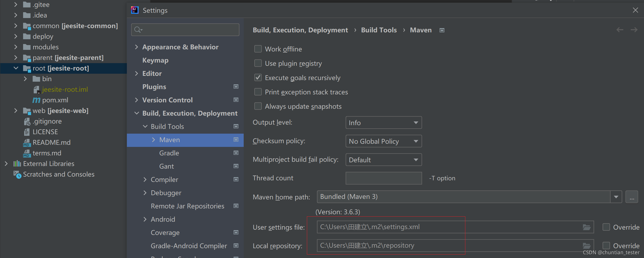Select Plugins in settings list
The image size is (644, 258).
154,87
